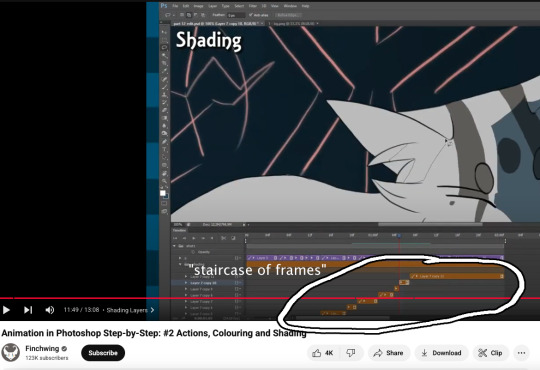
Task: Open the Shading Layers chapter list
Action: [130, 310]
